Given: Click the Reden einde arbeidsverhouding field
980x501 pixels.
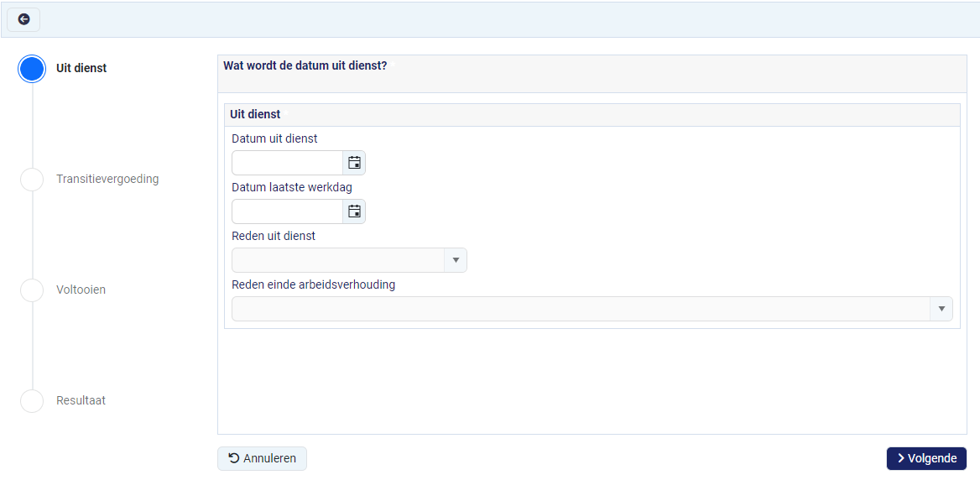Looking at the screenshot, I should coord(592,309).
